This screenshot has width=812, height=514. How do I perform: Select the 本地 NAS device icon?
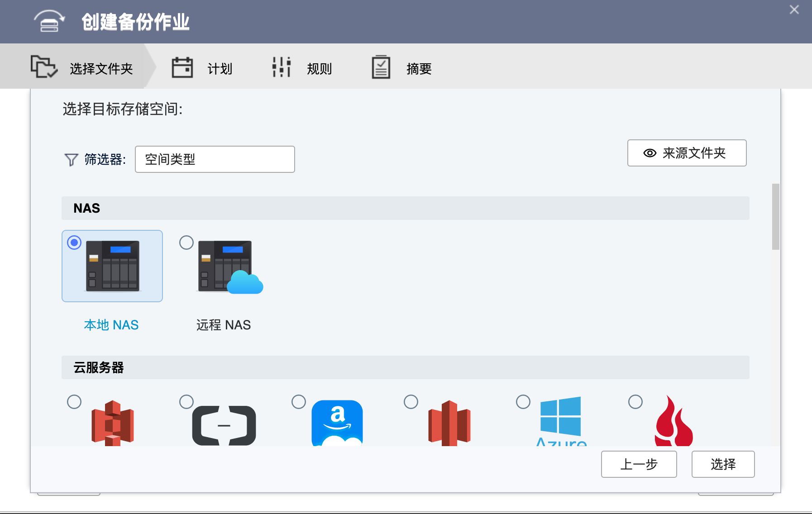tap(112, 266)
